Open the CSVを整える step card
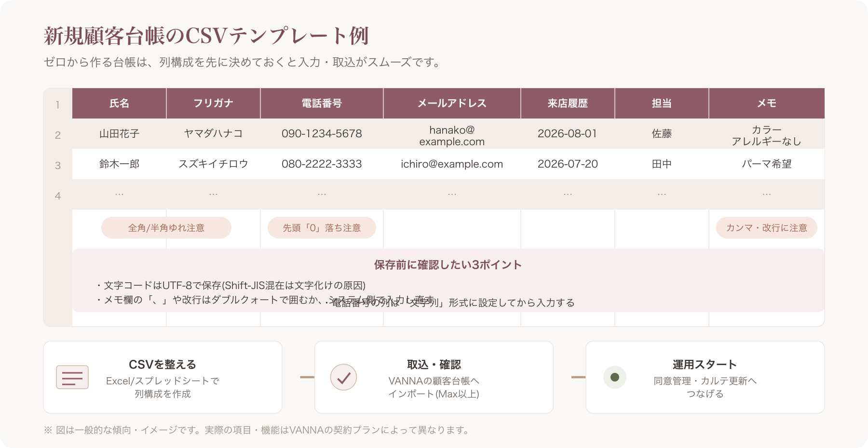The height and width of the screenshot is (448, 868). 163,377
